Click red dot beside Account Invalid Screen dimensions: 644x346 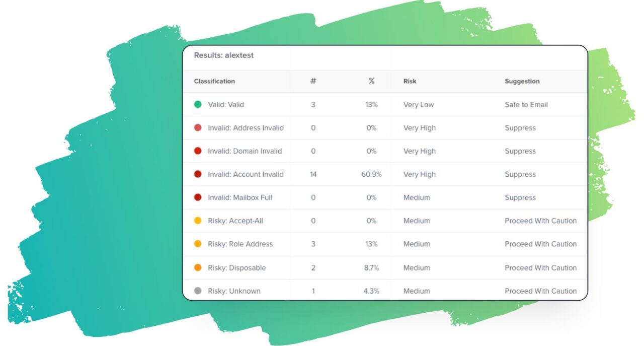tap(198, 174)
